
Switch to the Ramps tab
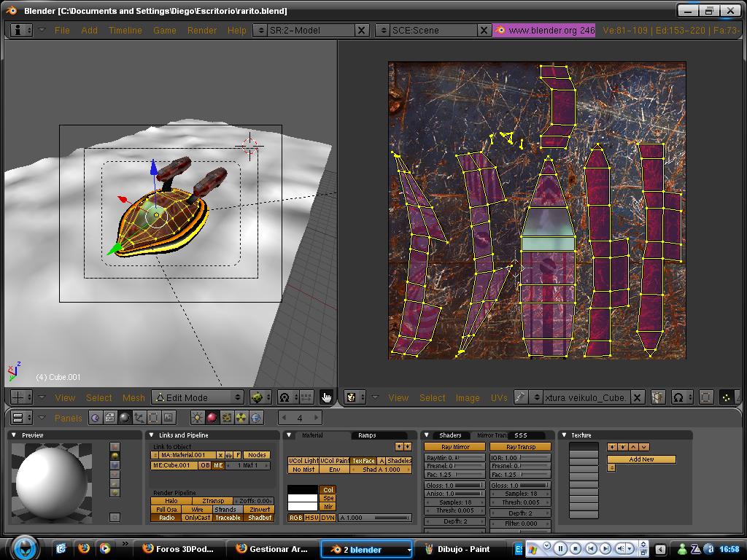coord(367,435)
